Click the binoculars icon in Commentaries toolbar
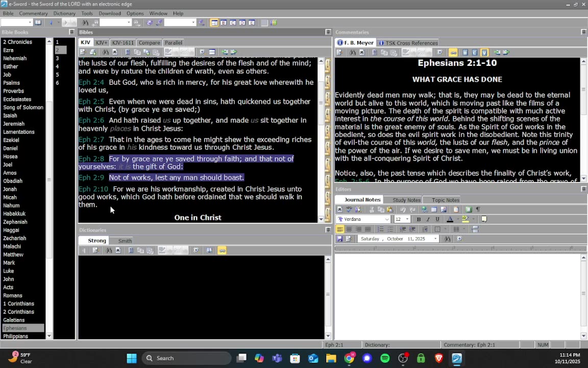The height and width of the screenshot is (368, 588). (x=353, y=52)
